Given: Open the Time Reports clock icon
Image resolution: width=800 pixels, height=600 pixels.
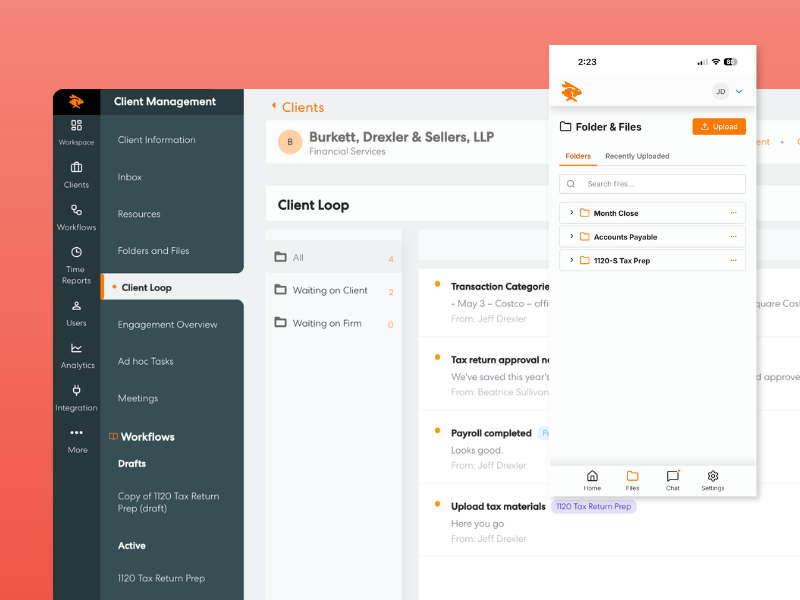Looking at the screenshot, I should [77, 252].
